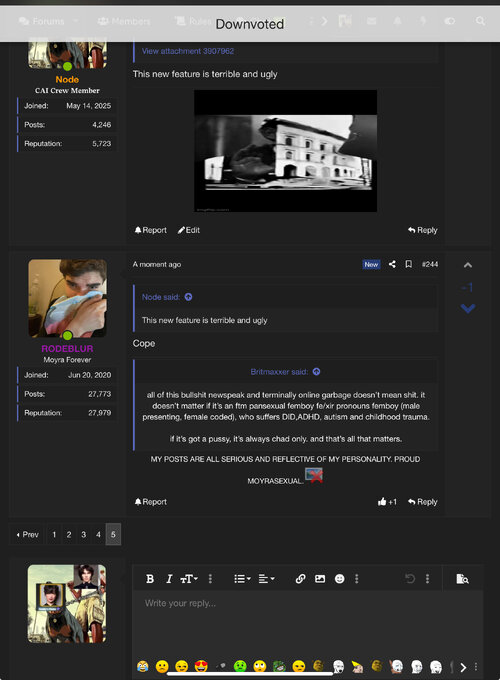The image size is (500, 680).
Task: Go to page 3 of thread
Action: [x=84, y=534]
